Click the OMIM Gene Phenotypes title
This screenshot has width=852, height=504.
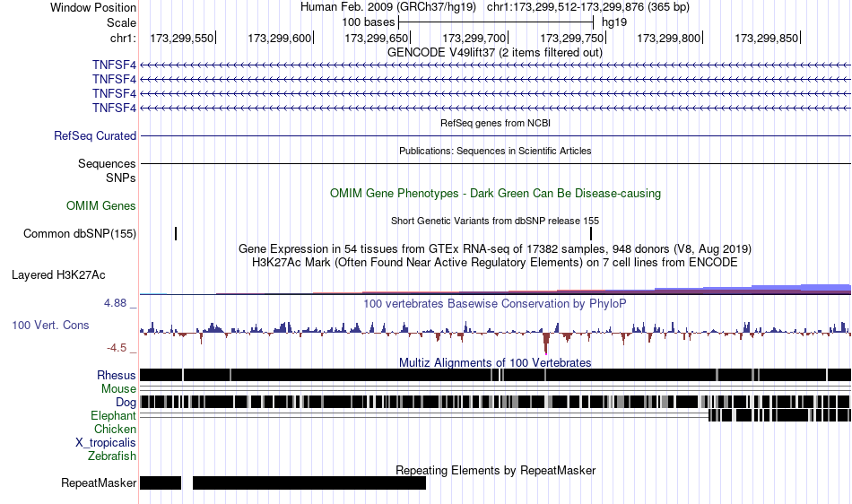pyautogui.click(x=496, y=194)
